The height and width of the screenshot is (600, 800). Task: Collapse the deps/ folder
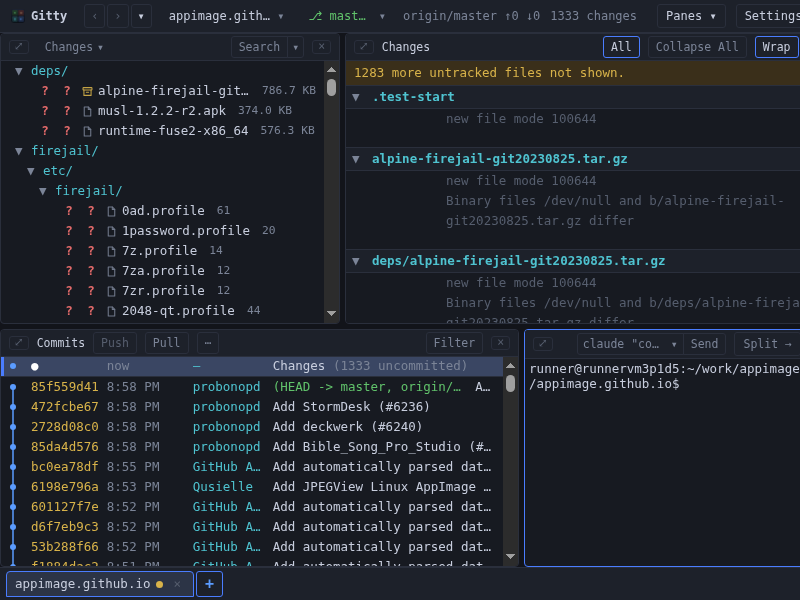click(19, 71)
